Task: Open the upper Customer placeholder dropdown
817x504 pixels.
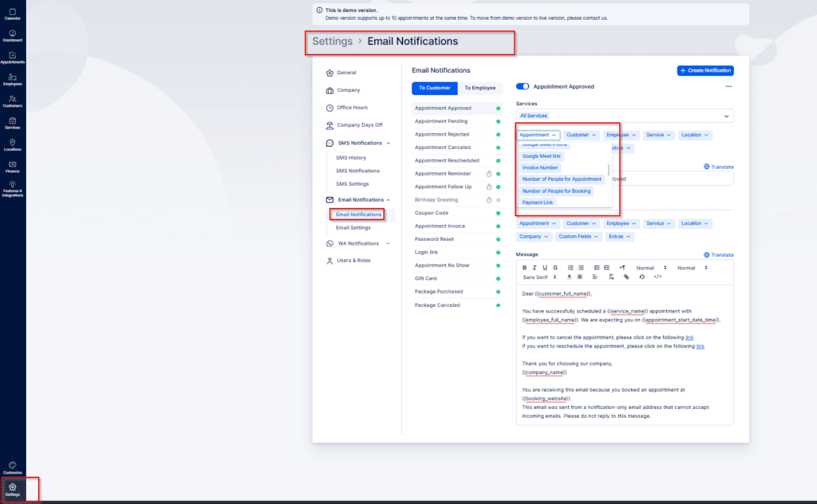Action: click(581, 135)
